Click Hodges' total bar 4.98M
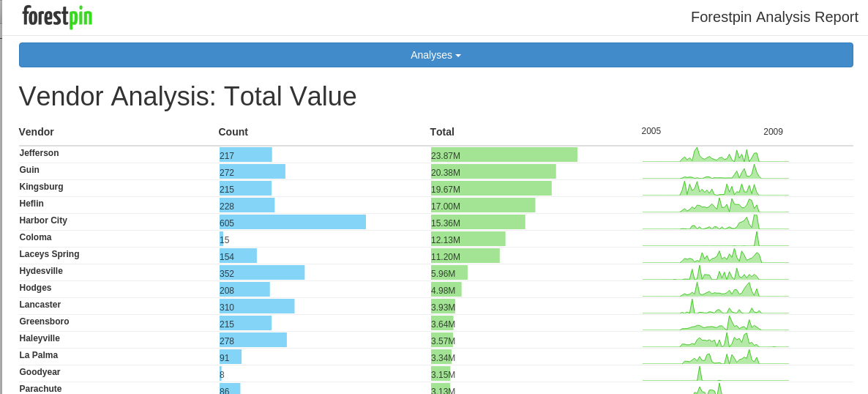Screen dimensions: 868x394 click(446, 290)
